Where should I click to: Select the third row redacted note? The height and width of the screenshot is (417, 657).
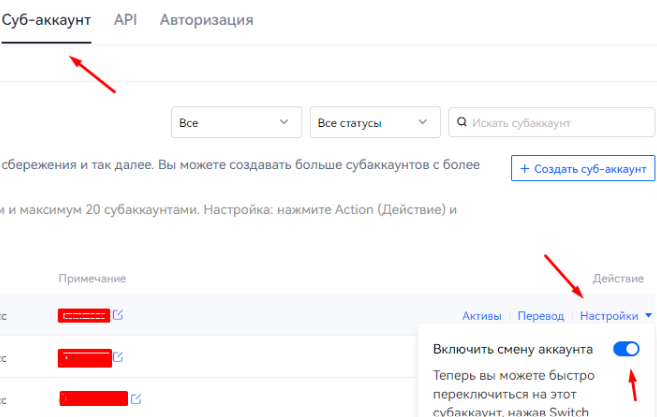coord(93,398)
